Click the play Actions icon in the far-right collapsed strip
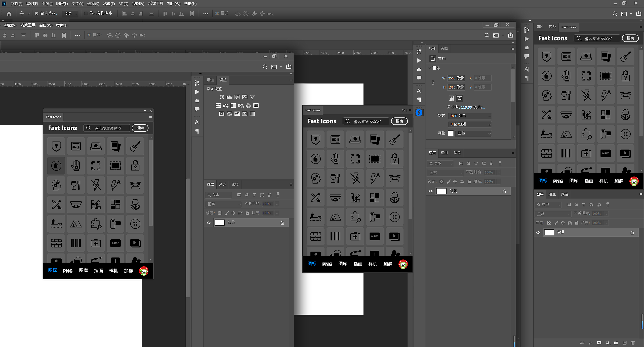 pyautogui.click(x=527, y=39)
